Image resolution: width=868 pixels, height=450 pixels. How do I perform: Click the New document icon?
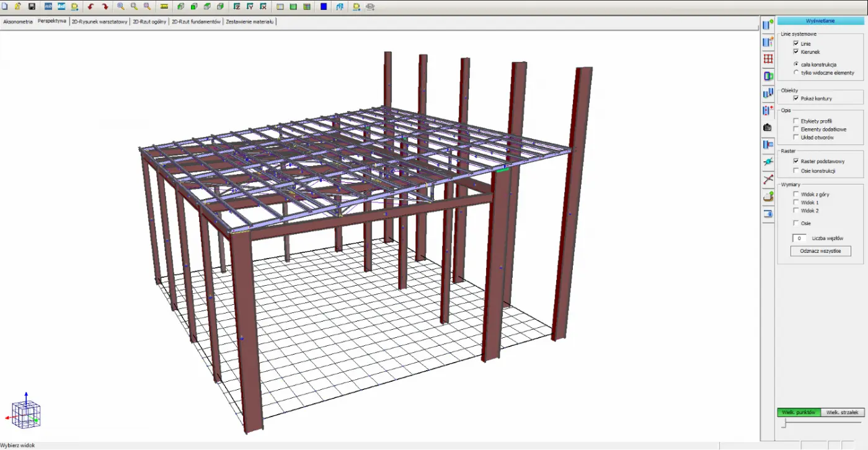4,7
